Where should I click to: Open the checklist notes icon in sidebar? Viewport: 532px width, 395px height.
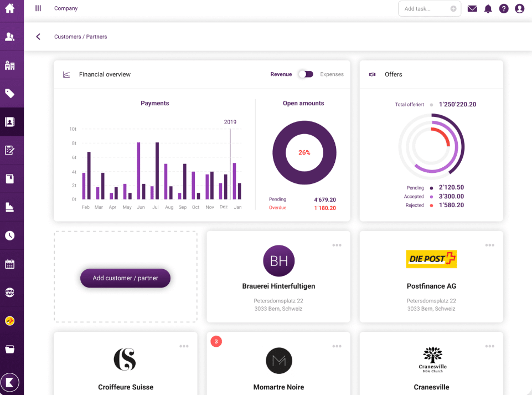10,150
